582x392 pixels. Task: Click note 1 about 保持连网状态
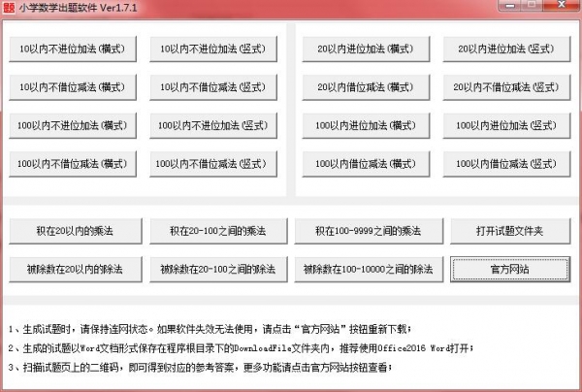click(x=210, y=329)
